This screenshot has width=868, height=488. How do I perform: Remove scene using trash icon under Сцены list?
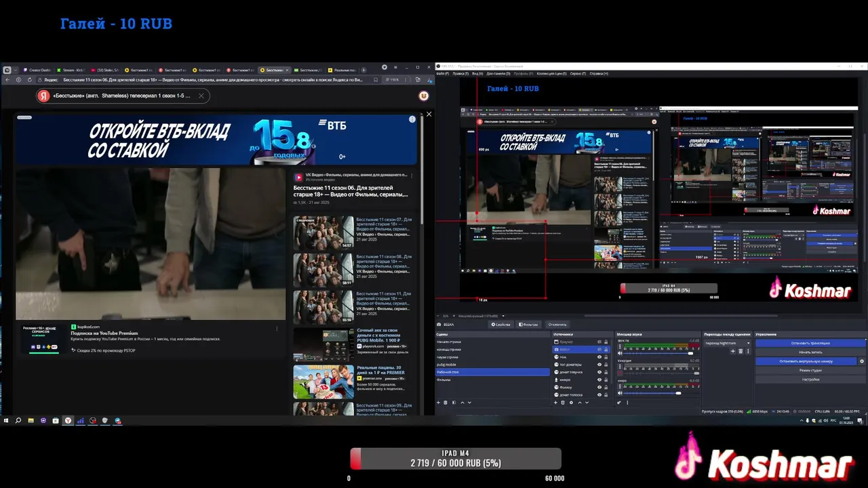tap(446, 402)
